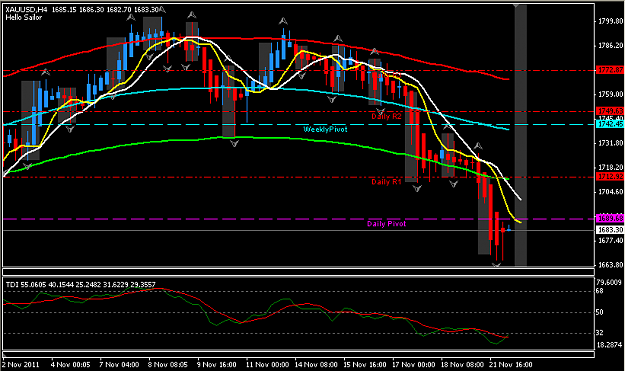Click the "9 Nov 16:00" time label
This screenshot has height=371, width=625.
pos(216,364)
